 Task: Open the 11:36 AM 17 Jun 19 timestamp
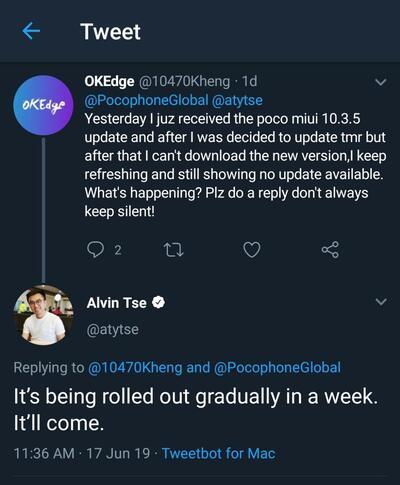pyautogui.click(x=82, y=453)
